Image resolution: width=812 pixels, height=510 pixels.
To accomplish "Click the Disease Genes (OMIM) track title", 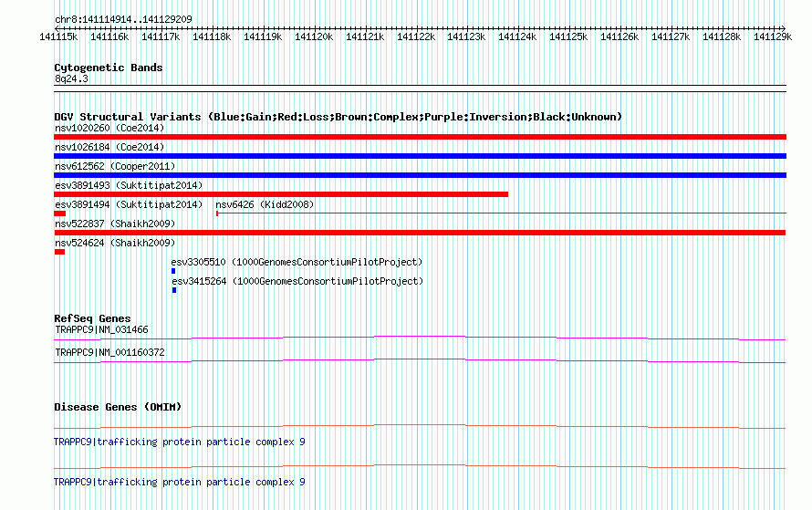I will click(118, 407).
